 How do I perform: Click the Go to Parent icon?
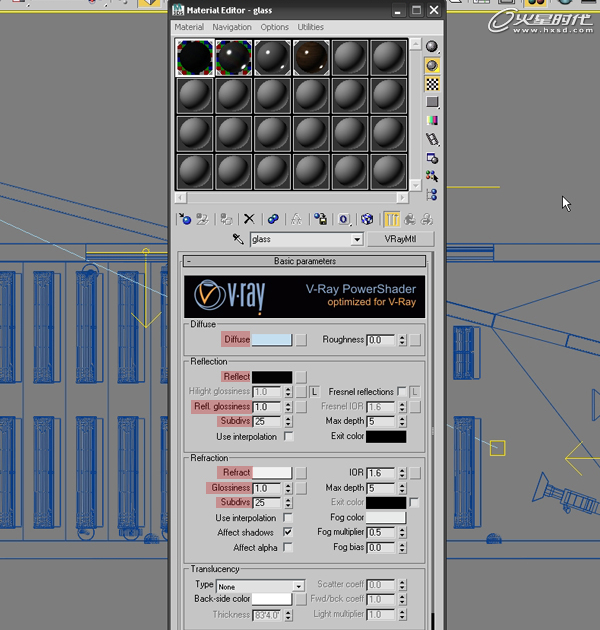point(410,219)
